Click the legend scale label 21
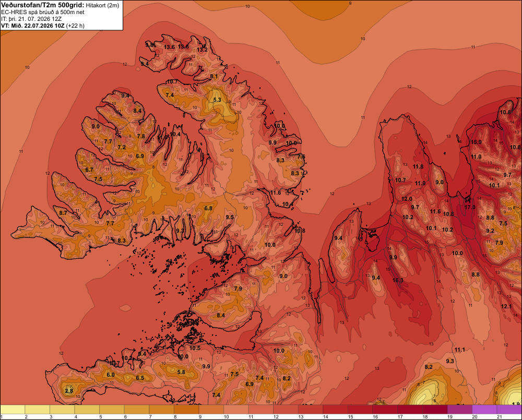 coord(500,417)
